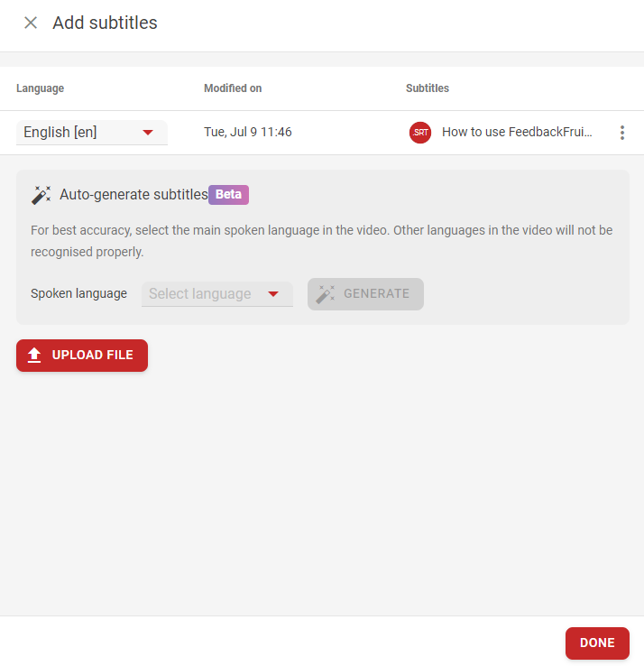The height and width of the screenshot is (666, 644).
Task: Click the UPLOAD FILE button
Action: (x=82, y=355)
